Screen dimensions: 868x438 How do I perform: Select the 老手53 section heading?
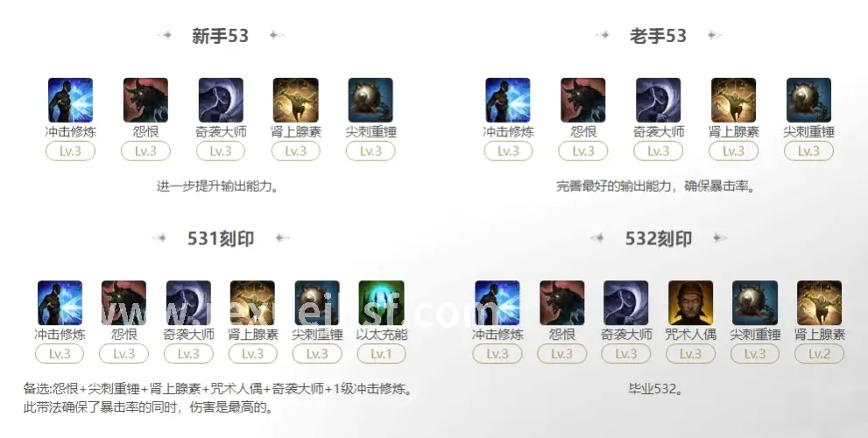[658, 36]
